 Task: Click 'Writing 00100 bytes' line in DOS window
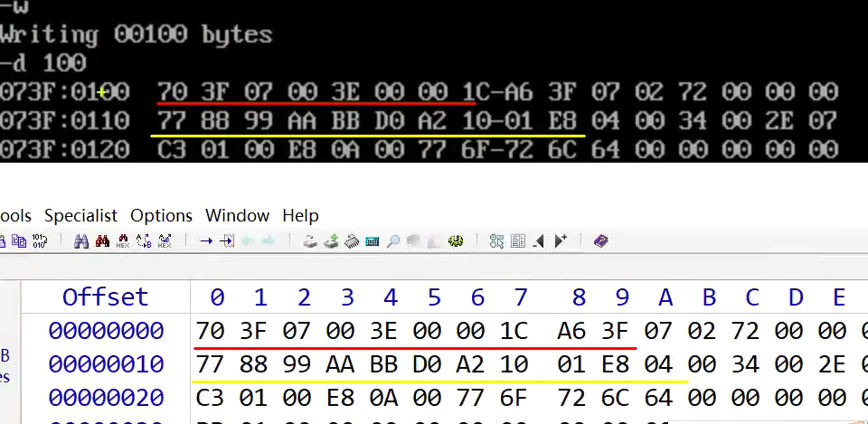137,34
